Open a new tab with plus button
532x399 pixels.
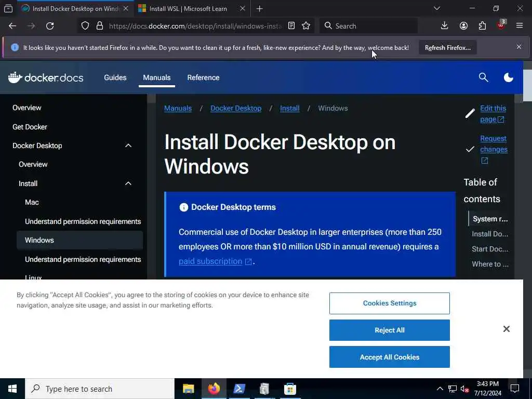259,9
